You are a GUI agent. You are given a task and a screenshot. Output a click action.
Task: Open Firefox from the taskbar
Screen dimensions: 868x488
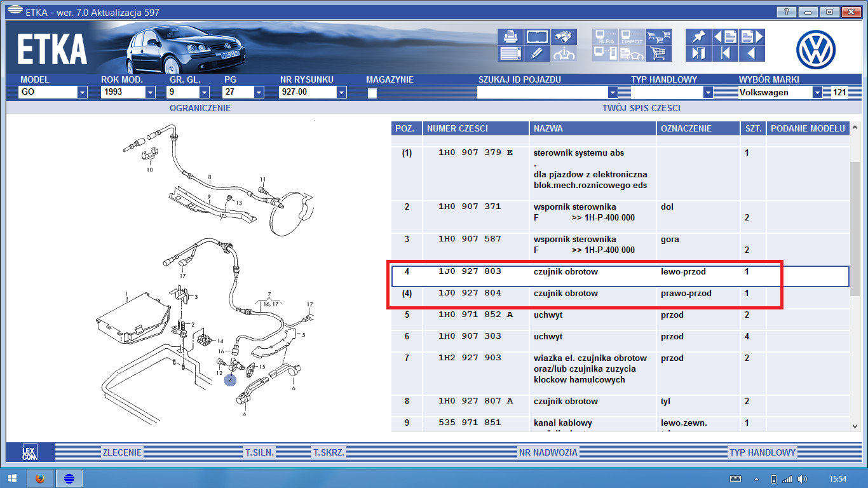click(x=40, y=478)
